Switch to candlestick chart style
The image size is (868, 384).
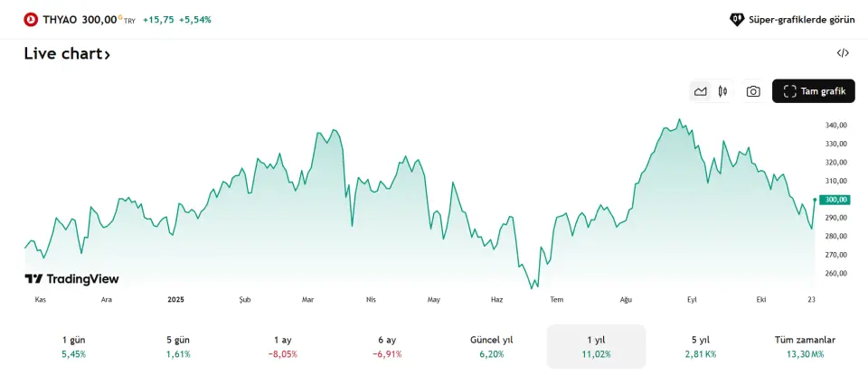(x=722, y=91)
